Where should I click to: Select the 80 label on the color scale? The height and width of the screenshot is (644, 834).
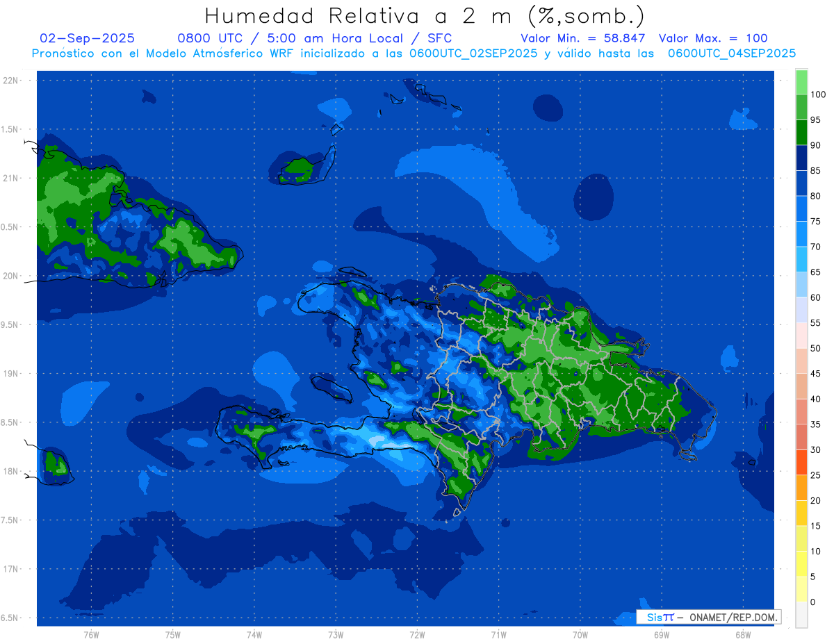(815, 196)
